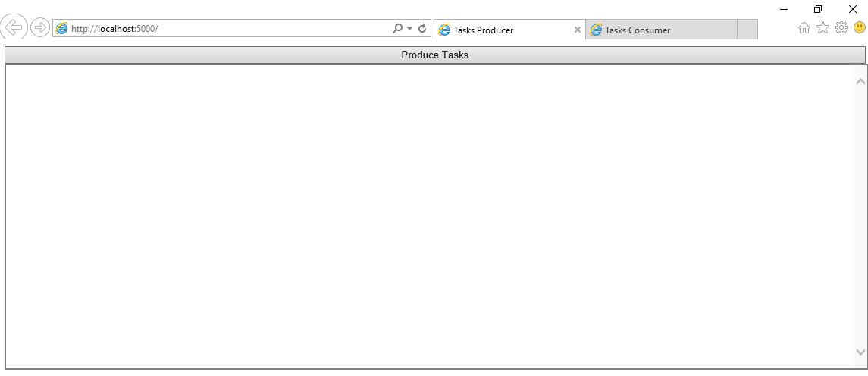The image size is (868, 376).
Task: Expand the address bar autocomplete dropdown arrow
Action: coord(410,29)
